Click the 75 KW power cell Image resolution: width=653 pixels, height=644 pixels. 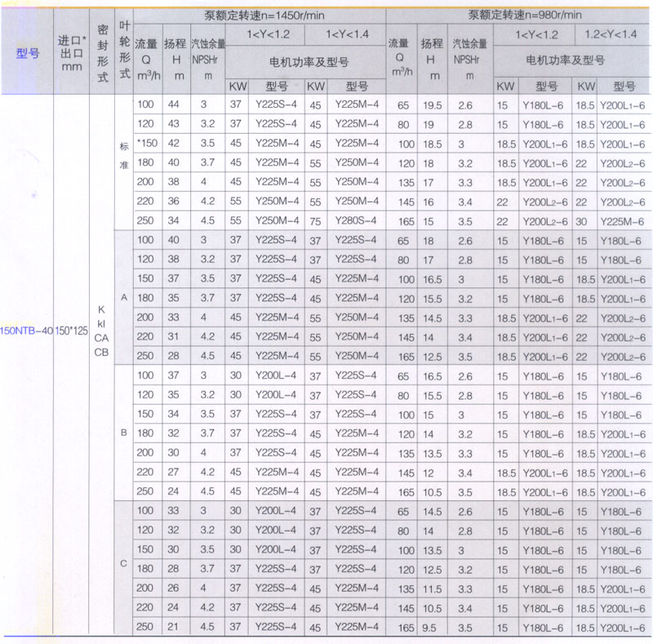pos(315,220)
